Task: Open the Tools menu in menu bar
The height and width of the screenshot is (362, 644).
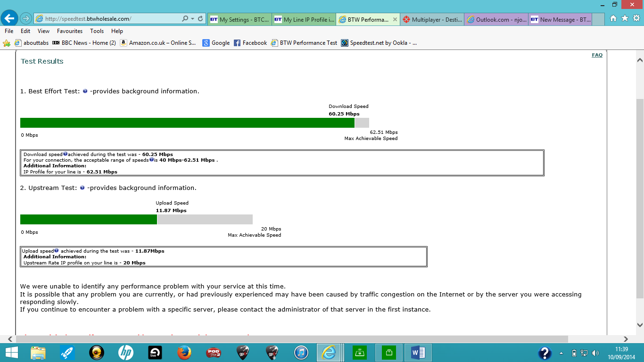Action: pos(97,31)
